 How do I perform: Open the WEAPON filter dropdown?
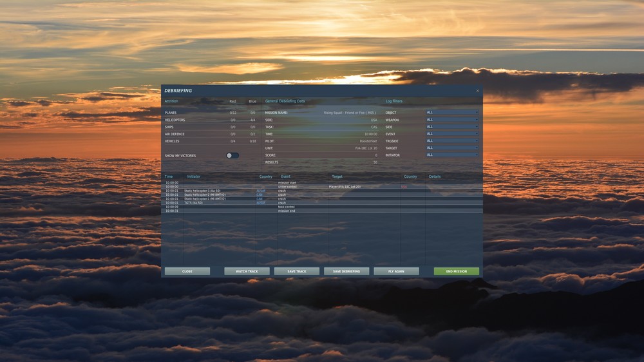click(452, 120)
